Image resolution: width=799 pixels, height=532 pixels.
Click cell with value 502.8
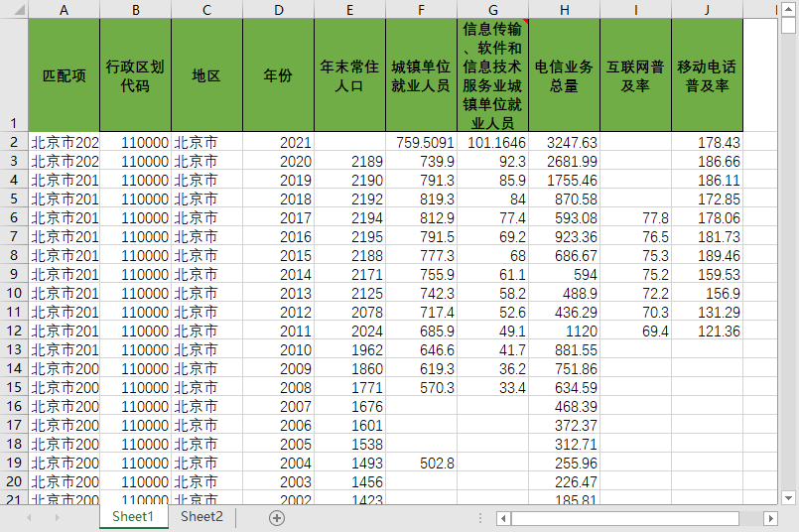tap(421, 463)
